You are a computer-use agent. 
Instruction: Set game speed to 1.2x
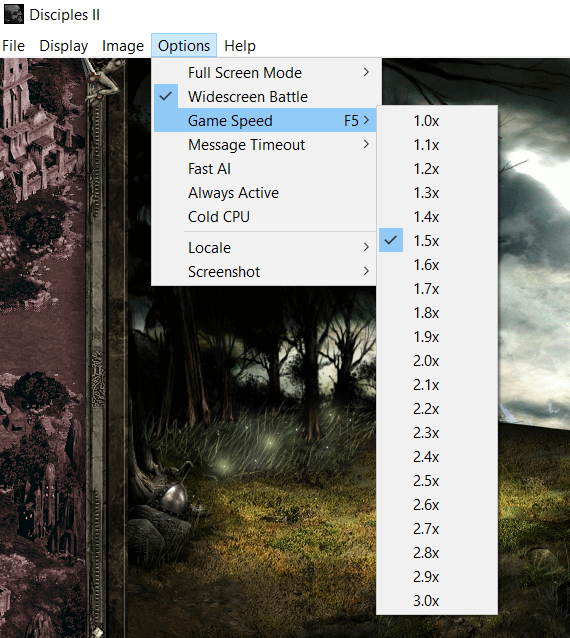437,168
